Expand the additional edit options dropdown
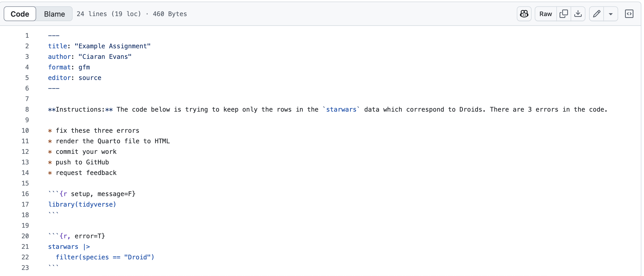Viewport: 644px width, 276px height. pyautogui.click(x=611, y=14)
